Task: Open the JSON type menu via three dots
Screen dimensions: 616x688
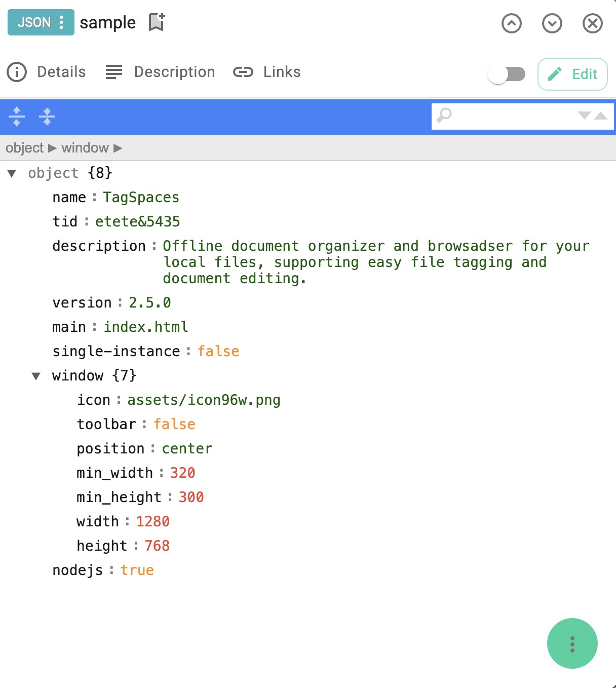Action: coord(63,22)
